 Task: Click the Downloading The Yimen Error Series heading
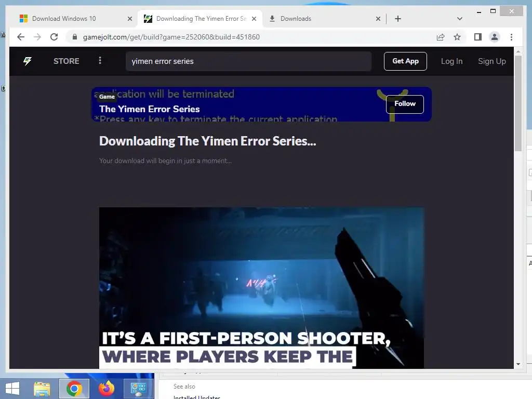[x=208, y=141]
